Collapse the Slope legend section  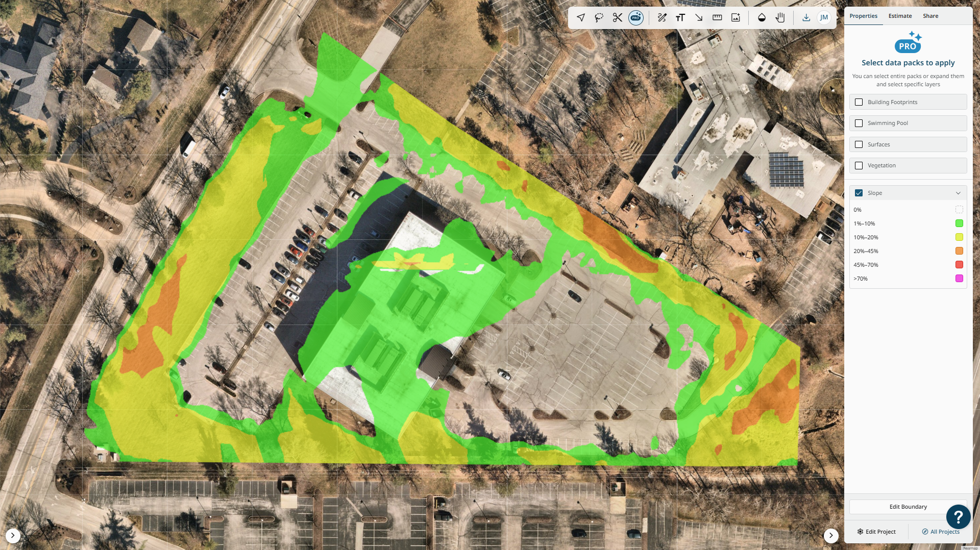tap(959, 193)
